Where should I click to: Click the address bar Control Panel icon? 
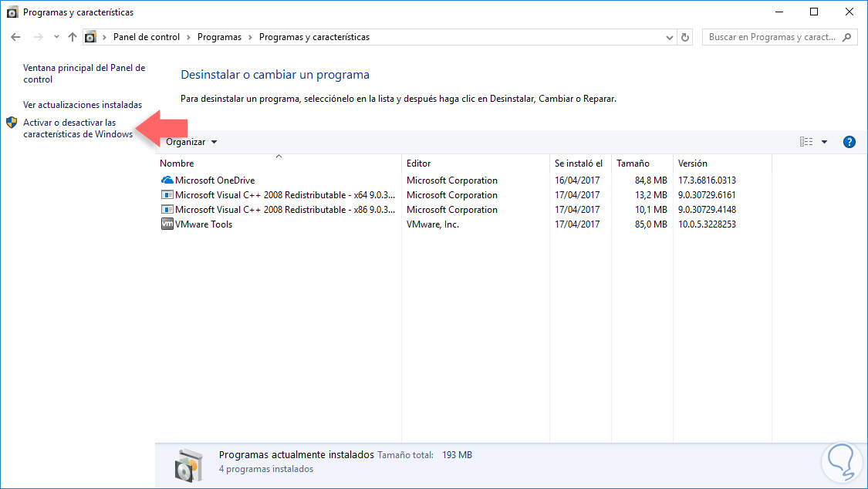pyautogui.click(x=90, y=37)
